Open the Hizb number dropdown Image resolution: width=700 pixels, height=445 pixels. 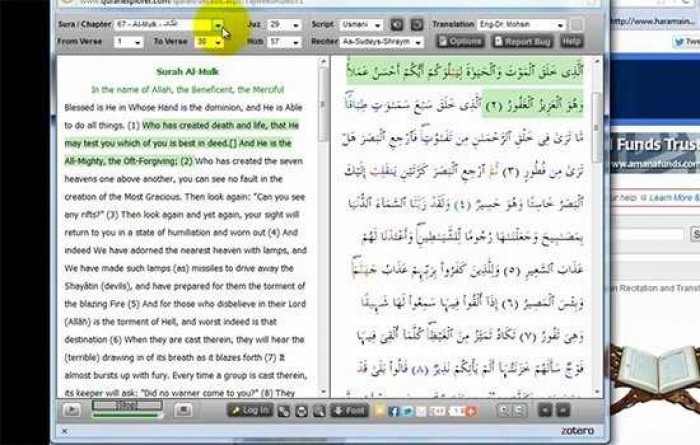pos(284,42)
